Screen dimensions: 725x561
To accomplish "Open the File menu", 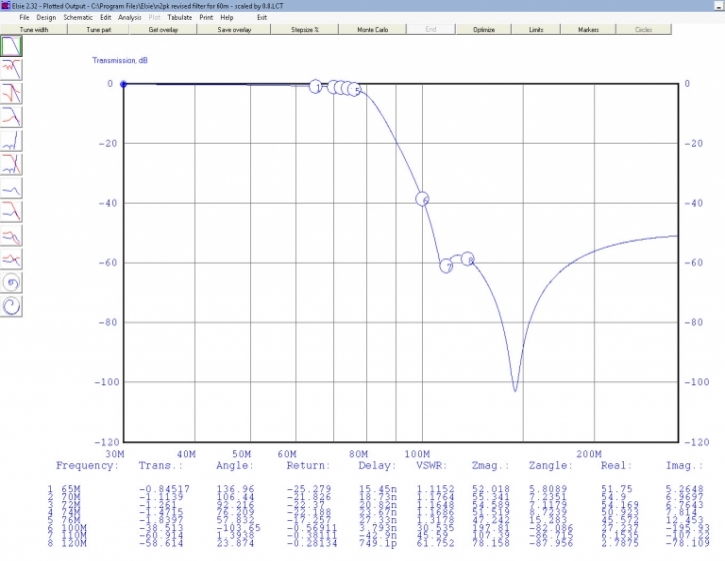I will point(24,18).
